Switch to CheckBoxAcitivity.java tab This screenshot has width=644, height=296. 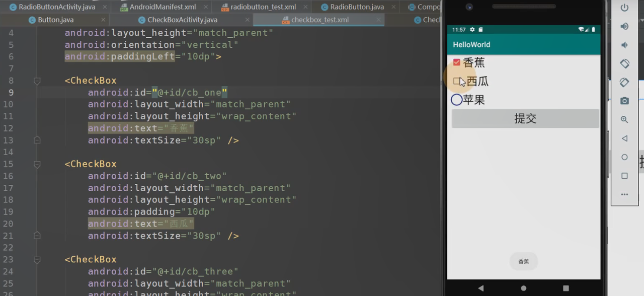click(182, 20)
